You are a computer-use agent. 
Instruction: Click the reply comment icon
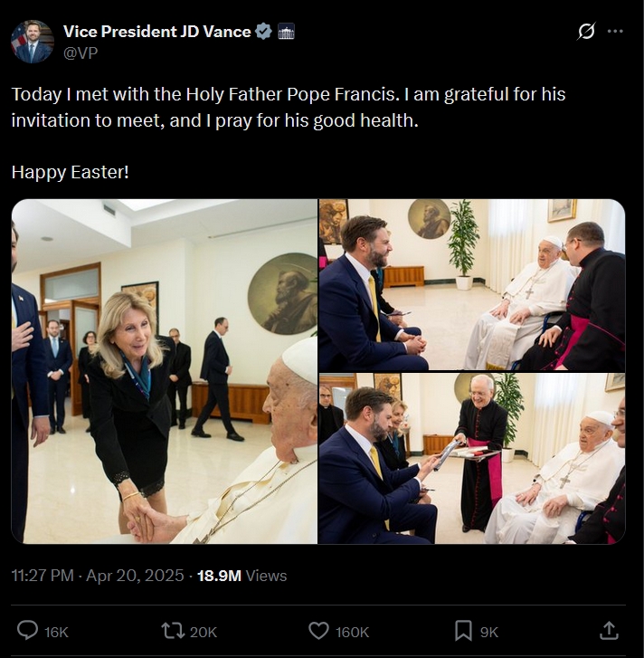(28, 631)
